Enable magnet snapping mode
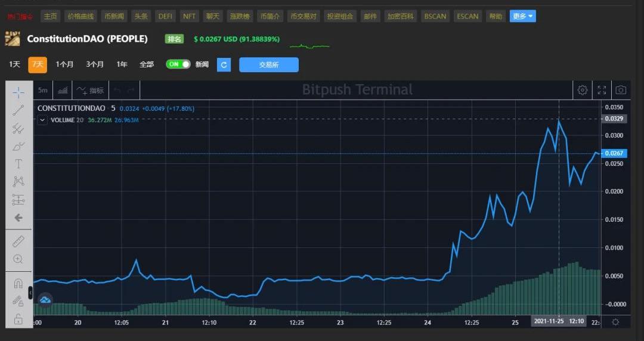 (18, 284)
